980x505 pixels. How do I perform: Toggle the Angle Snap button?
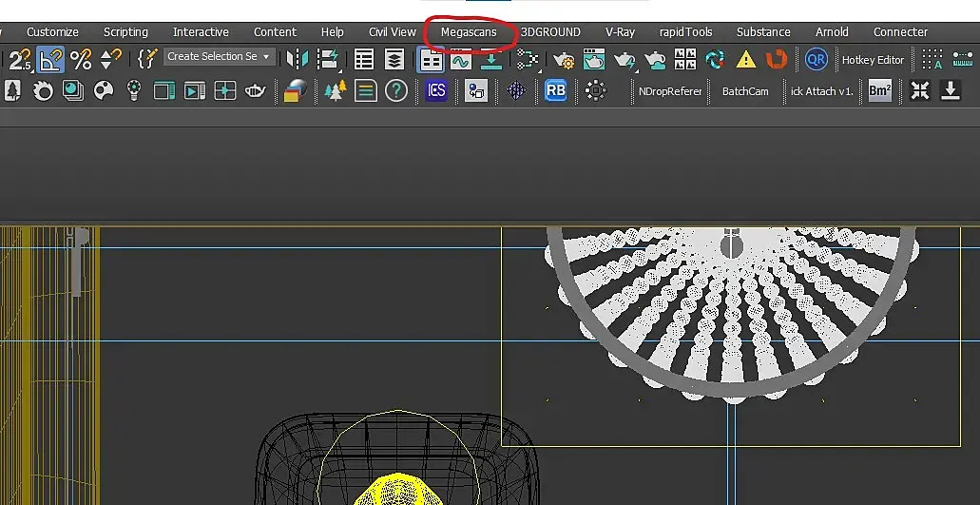(50, 60)
